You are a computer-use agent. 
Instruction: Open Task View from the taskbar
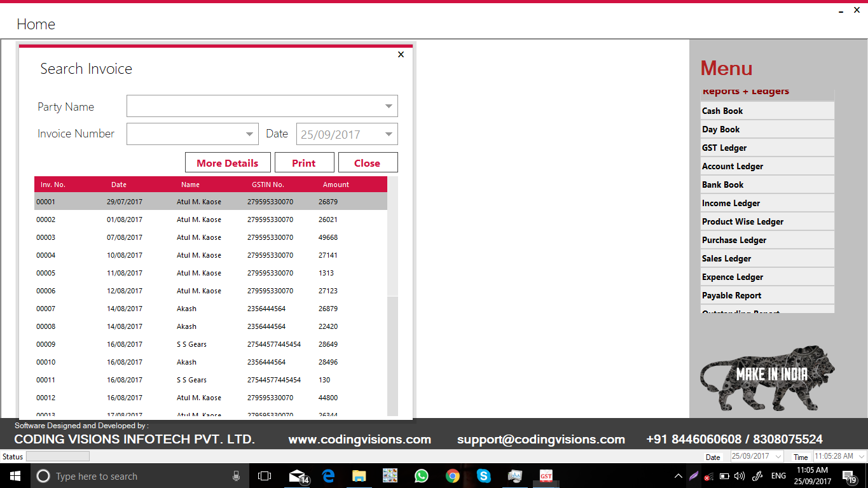click(265, 476)
